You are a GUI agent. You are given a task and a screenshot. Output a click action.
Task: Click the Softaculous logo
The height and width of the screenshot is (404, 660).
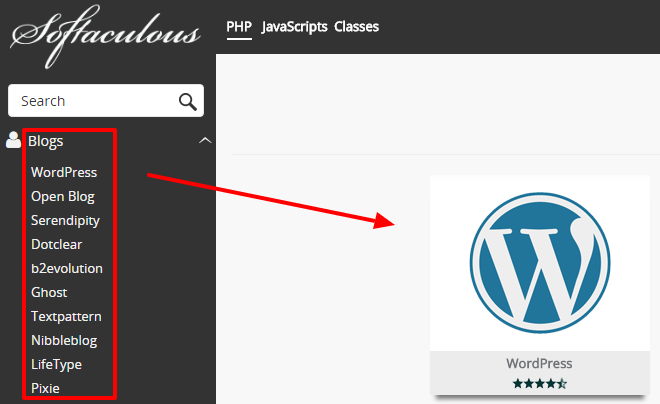click(x=105, y=36)
